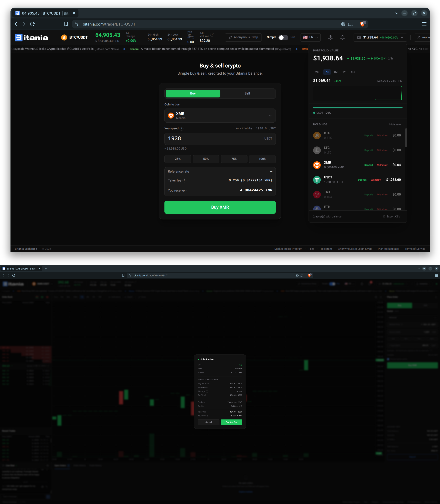Click the Brave Shields icon in the top window
Viewport: 440px width, 504px height.
coord(362,24)
